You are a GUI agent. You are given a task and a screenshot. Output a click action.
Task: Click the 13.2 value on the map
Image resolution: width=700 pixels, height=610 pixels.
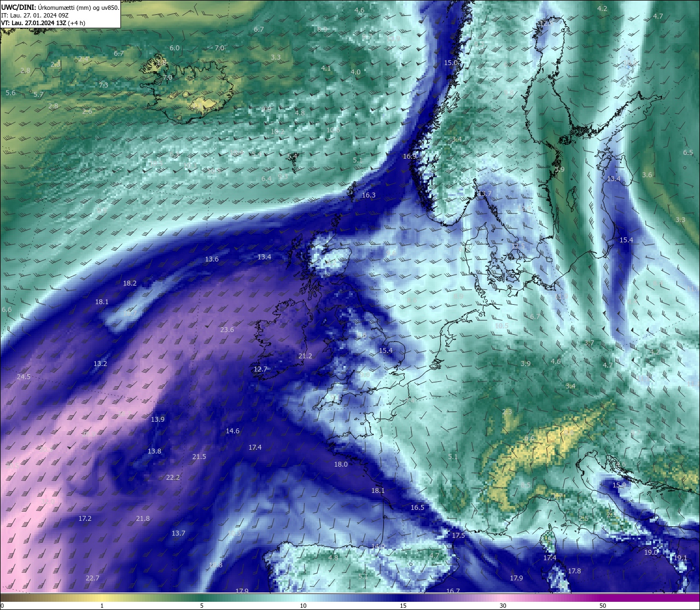(x=100, y=363)
